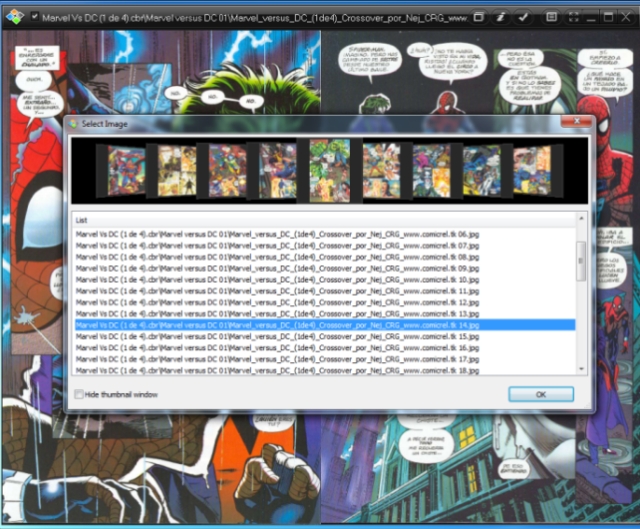Select the list entry ending 17.jpg
The width and height of the screenshot is (640, 529).
click(325, 359)
